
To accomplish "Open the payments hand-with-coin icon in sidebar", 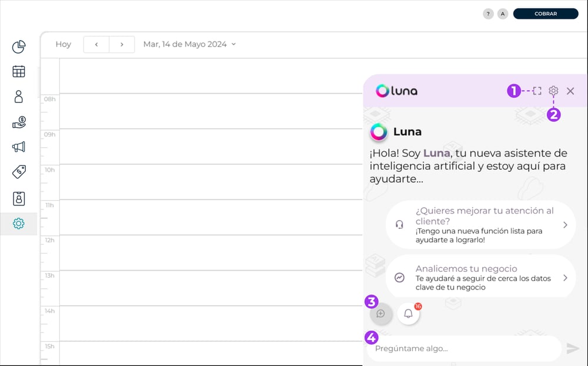I will pyautogui.click(x=19, y=122).
